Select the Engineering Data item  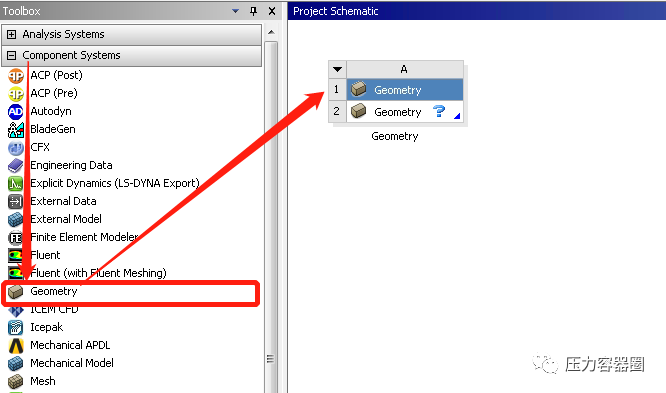[x=71, y=165]
